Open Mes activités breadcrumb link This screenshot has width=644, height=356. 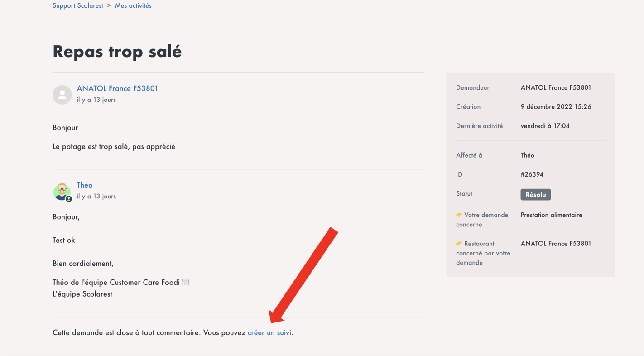tap(133, 5)
